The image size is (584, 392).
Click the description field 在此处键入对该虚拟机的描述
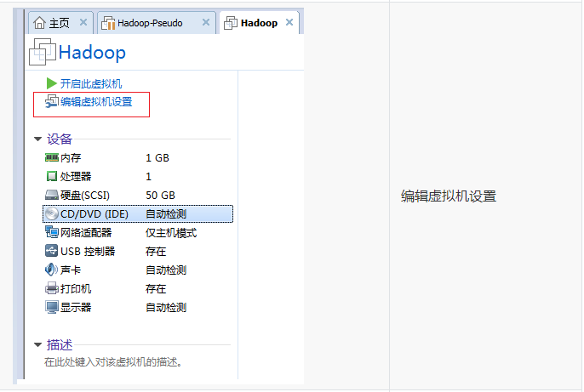point(113,362)
